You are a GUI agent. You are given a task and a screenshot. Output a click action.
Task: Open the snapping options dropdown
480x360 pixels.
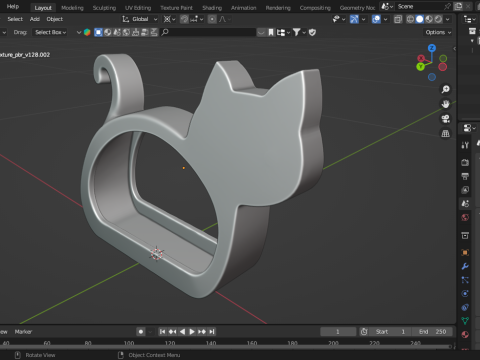pyautogui.click(x=197, y=19)
